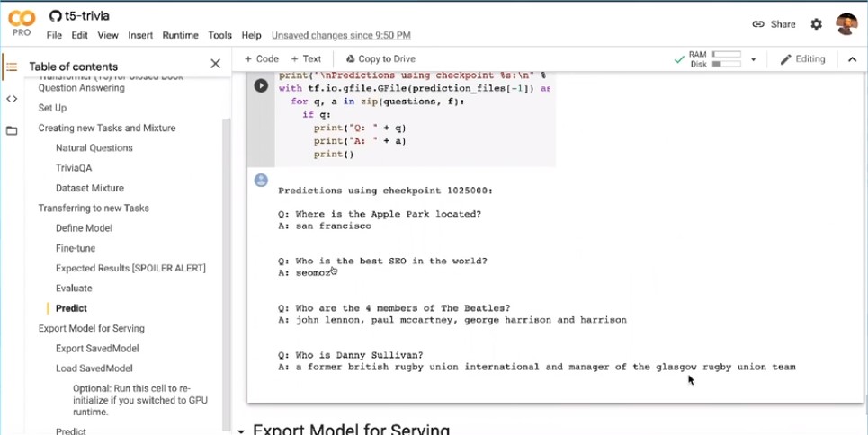Screen dimensions: 868x435
Task: Run the prediction code cell
Action: [261, 86]
